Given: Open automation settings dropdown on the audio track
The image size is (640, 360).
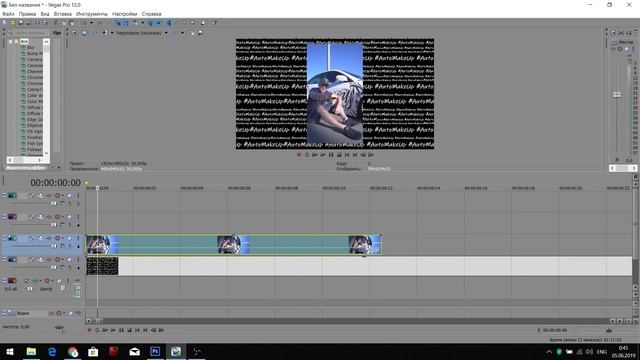Looking at the screenshot, I should (x=52, y=281).
